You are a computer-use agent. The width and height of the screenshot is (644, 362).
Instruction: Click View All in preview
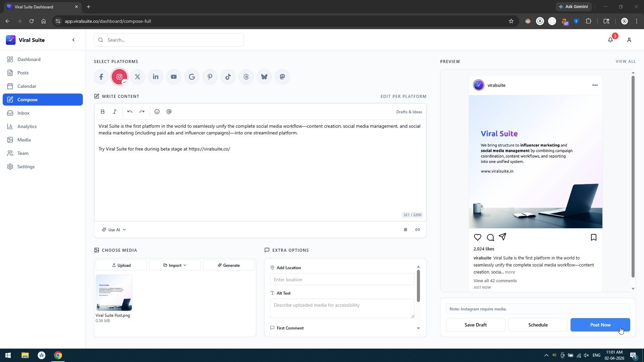626,61
